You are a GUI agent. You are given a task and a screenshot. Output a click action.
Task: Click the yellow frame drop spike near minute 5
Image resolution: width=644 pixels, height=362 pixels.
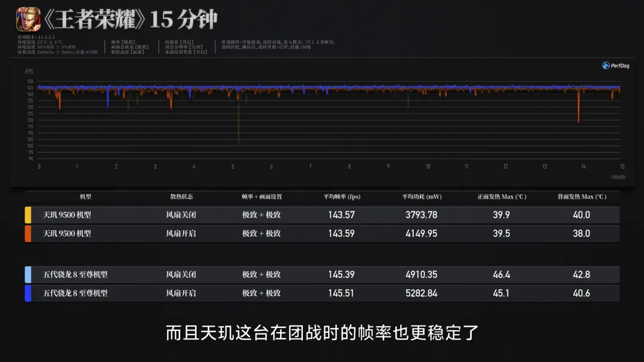239,122
